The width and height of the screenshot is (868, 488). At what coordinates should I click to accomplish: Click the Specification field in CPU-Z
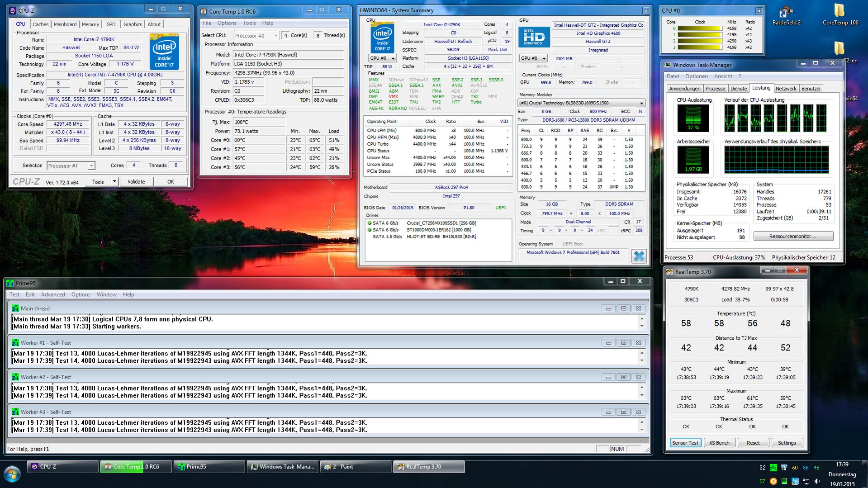pos(116,75)
